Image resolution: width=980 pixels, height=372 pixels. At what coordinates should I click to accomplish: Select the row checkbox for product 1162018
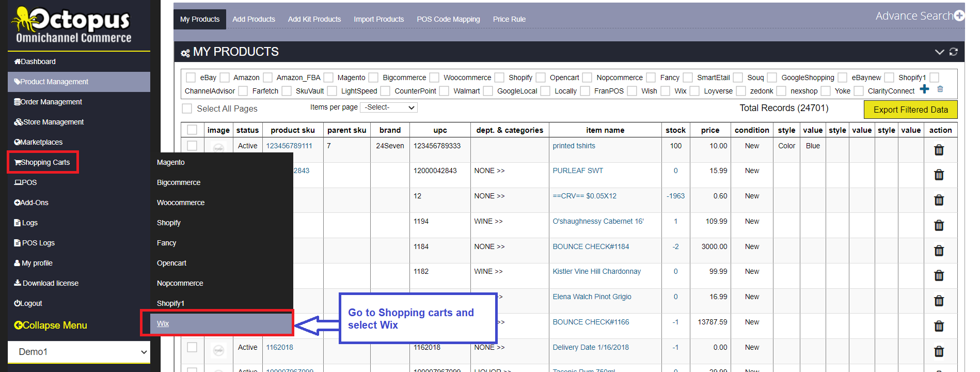[x=192, y=347]
